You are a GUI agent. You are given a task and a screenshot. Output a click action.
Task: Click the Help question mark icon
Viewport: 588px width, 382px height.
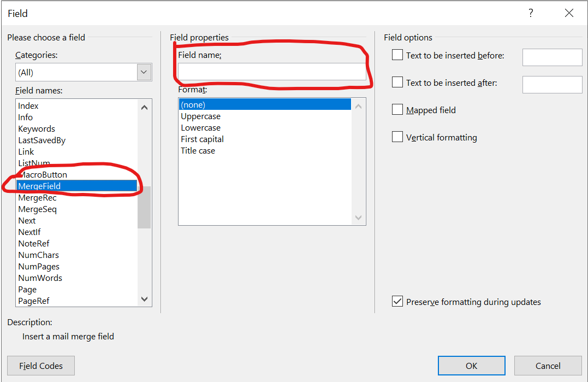click(531, 14)
